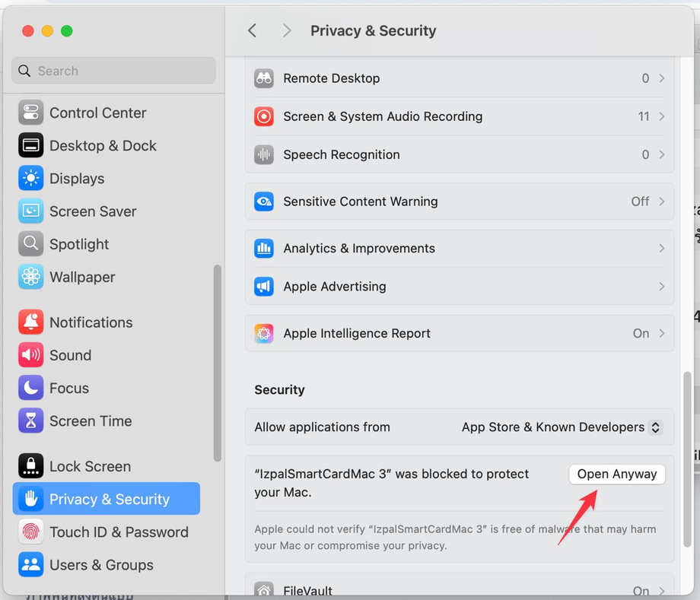Open the FileVault On status row
The width and height of the screenshot is (700, 600).
[x=459, y=586]
